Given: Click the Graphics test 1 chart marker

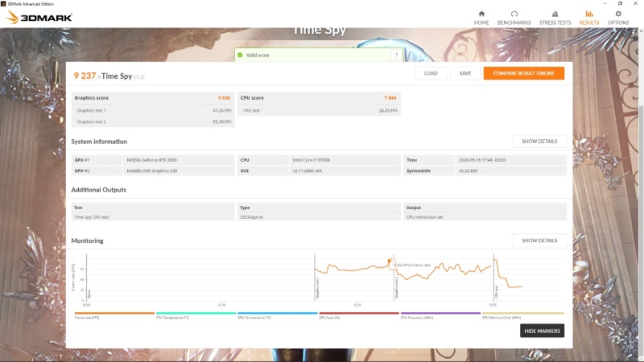Looking at the screenshot, I should pos(317,287).
